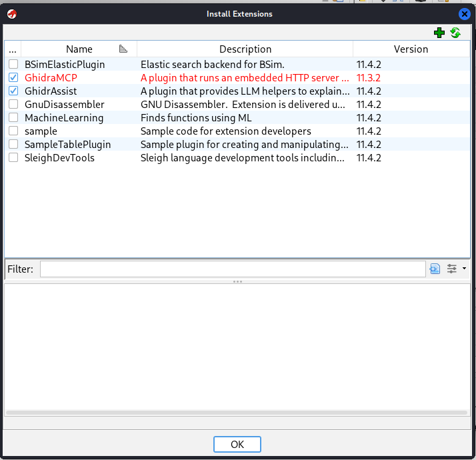The height and width of the screenshot is (460, 476).
Task: Open the filter settings sliders icon
Action: pos(453,269)
